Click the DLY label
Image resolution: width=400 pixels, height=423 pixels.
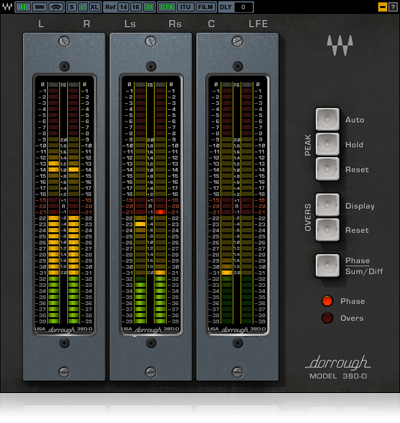click(x=226, y=7)
